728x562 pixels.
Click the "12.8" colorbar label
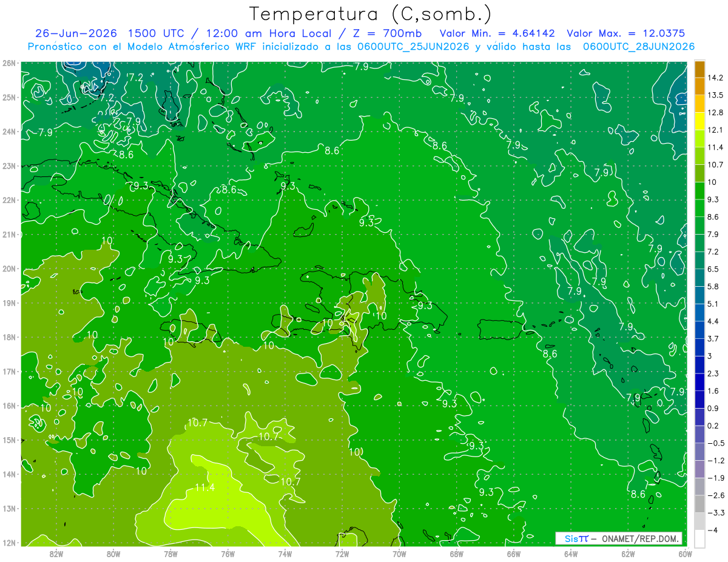pos(715,112)
